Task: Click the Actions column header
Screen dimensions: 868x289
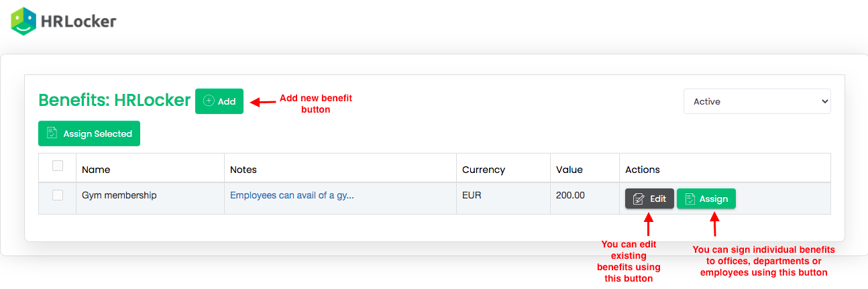Action: coord(643,170)
